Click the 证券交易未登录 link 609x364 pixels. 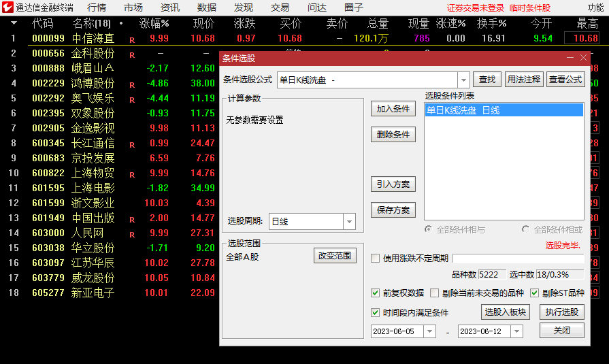coord(475,7)
